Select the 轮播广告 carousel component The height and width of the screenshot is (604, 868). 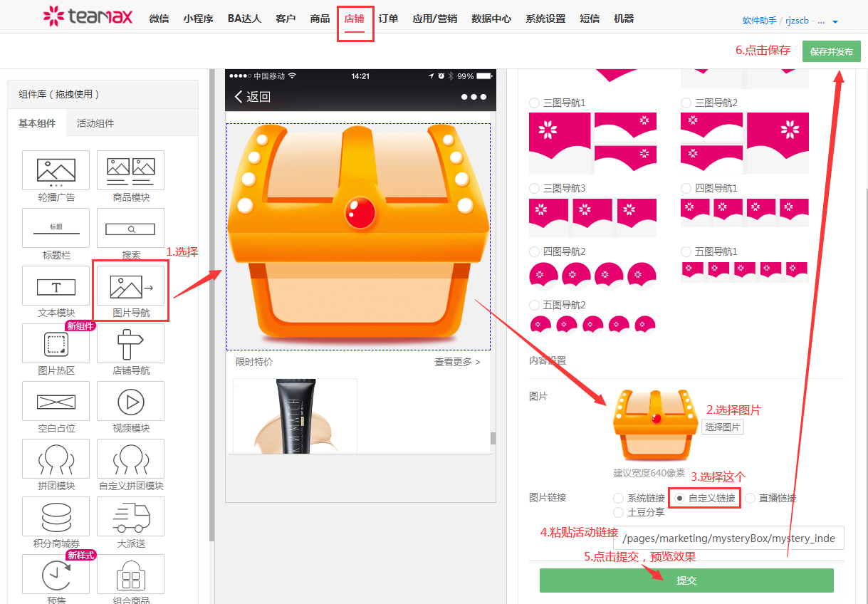[x=56, y=170]
